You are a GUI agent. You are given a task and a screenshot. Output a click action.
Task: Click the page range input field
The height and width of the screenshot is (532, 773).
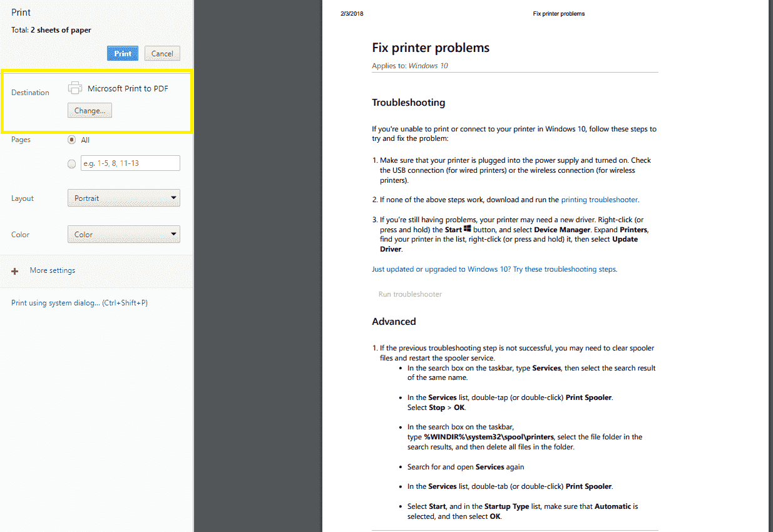130,163
